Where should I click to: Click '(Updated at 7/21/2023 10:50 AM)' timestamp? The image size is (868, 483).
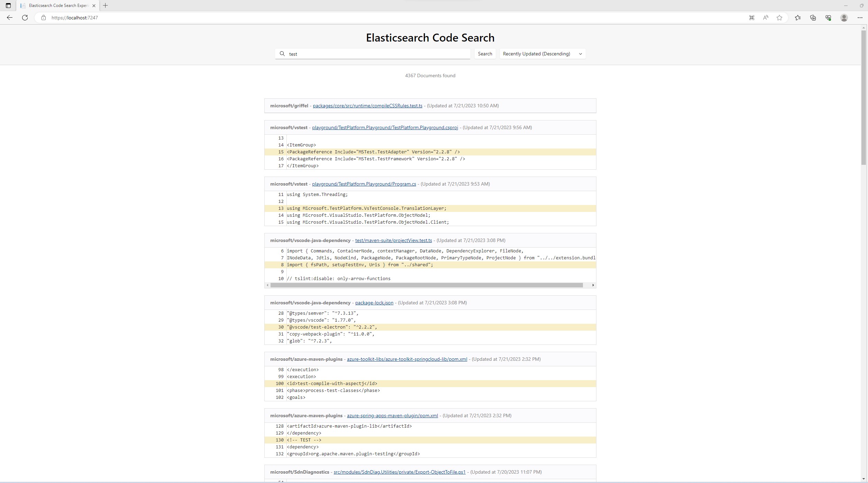point(463,106)
